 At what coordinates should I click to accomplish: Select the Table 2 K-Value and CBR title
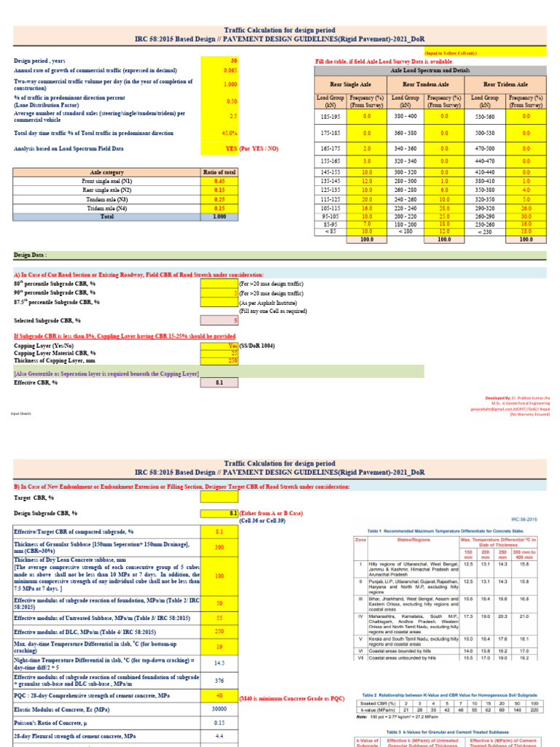(449, 695)
